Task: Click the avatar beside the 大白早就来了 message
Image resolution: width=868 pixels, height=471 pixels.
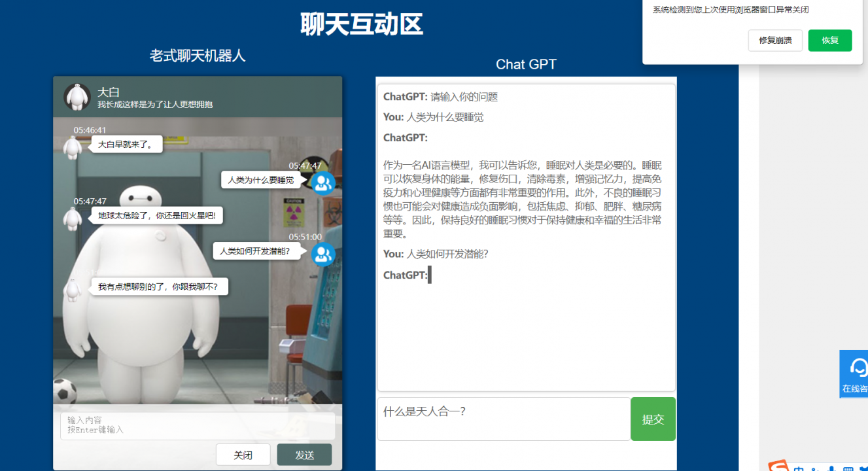Action: point(73,147)
